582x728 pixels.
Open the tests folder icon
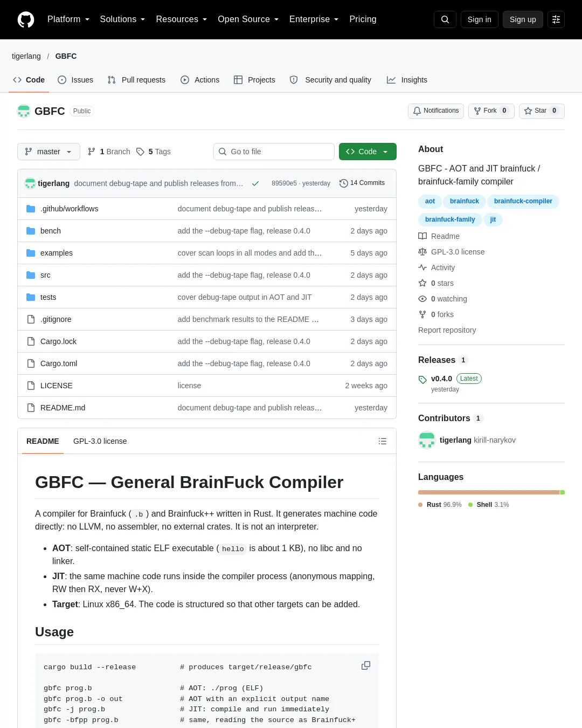click(x=31, y=297)
